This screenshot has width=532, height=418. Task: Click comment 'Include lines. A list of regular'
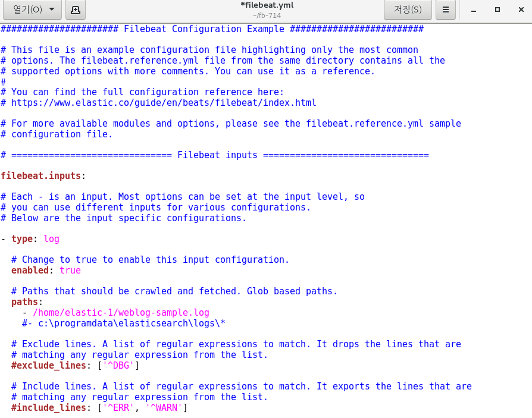point(242,386)
